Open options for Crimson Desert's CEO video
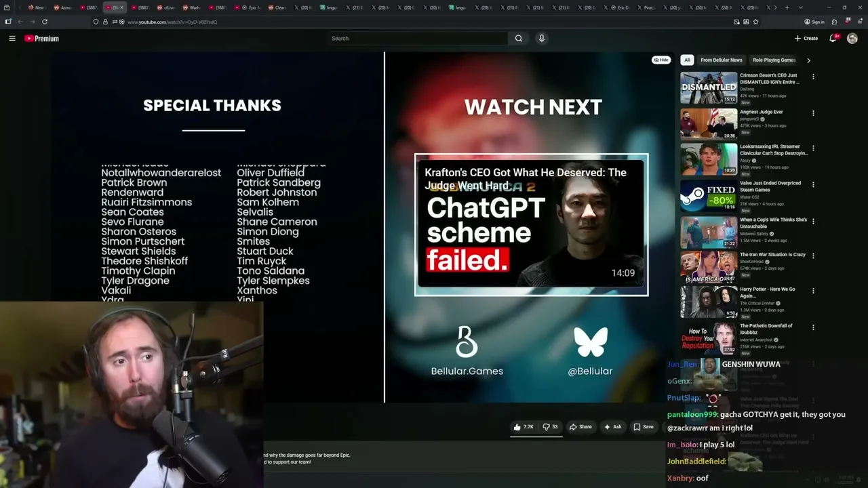Viewport: 868px width, 488px height. coord(813,77)
